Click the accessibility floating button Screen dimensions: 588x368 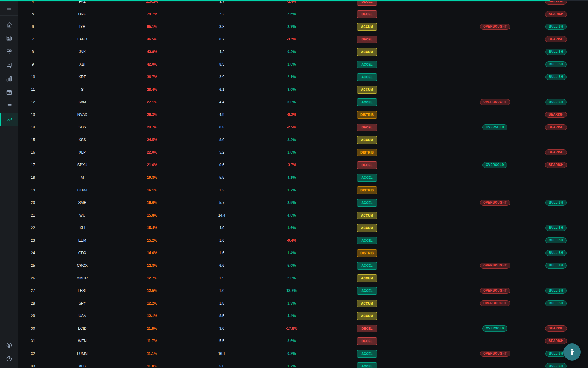[x=572, y=352]
